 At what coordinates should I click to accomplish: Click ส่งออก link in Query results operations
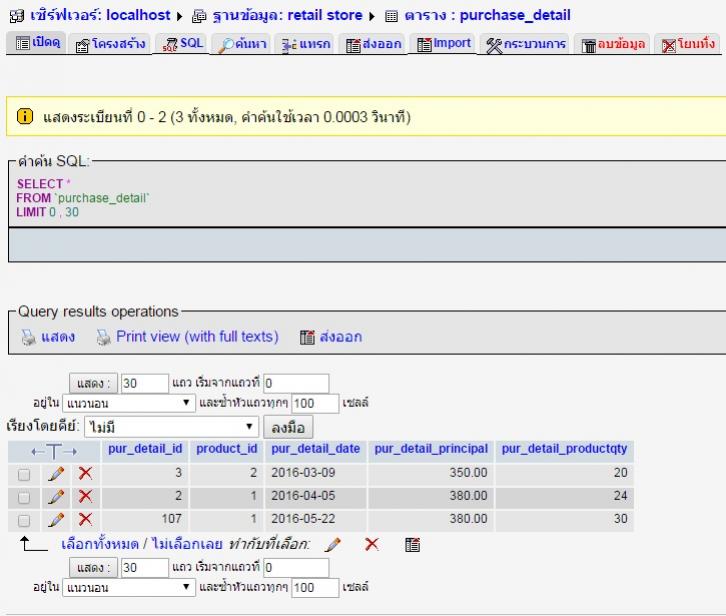(341, 337)
